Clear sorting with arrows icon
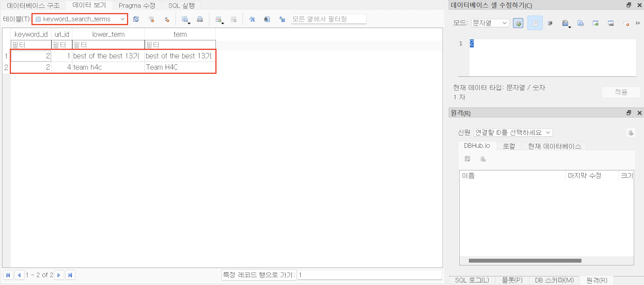This screenshot has width=644, height=285. 167,19
